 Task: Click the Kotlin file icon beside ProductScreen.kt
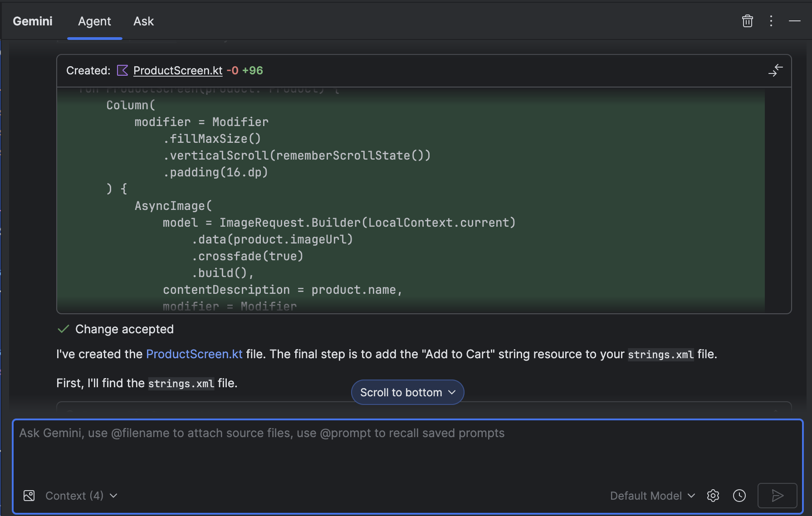pos(122,70)
